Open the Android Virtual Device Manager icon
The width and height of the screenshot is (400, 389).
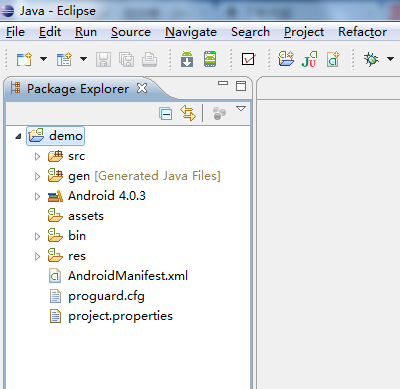(210, 59)
